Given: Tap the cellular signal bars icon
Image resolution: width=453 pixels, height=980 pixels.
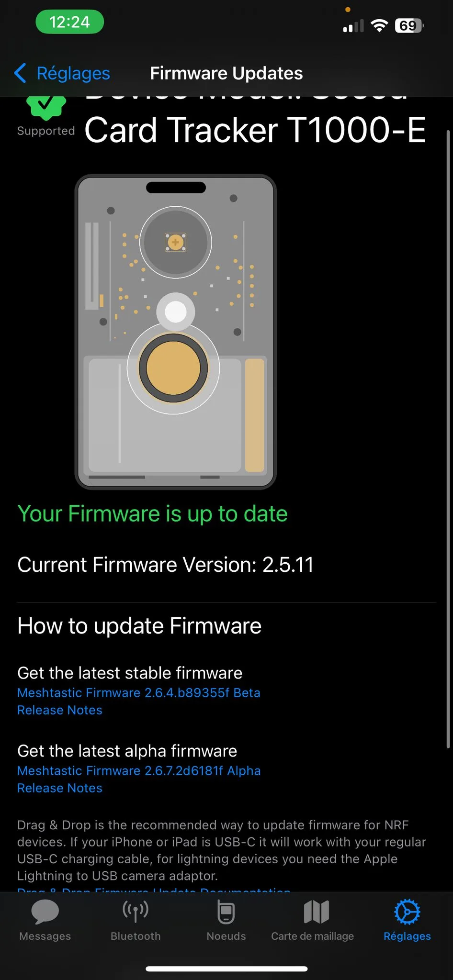Looking at the screenshot, I should [x=353, y=26].
